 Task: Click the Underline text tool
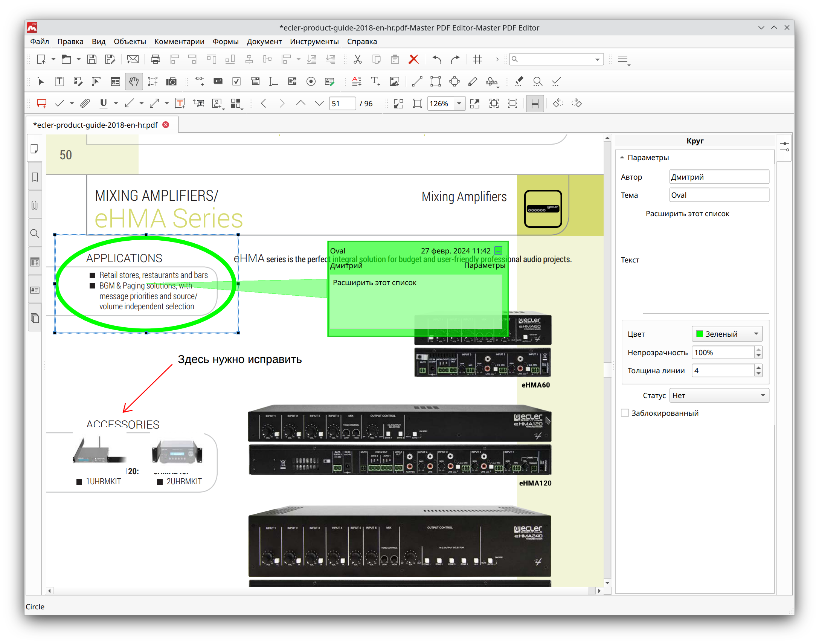(103, 103)
